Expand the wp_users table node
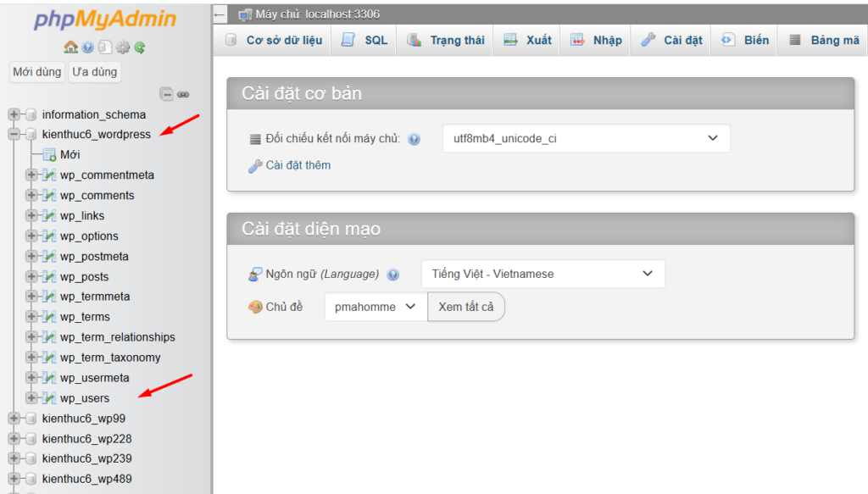The image size is (868, 494). pos(31,397)
